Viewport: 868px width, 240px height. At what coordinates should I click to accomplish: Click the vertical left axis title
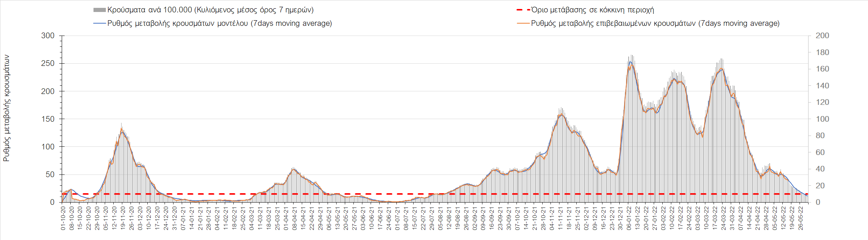point(6,108)
